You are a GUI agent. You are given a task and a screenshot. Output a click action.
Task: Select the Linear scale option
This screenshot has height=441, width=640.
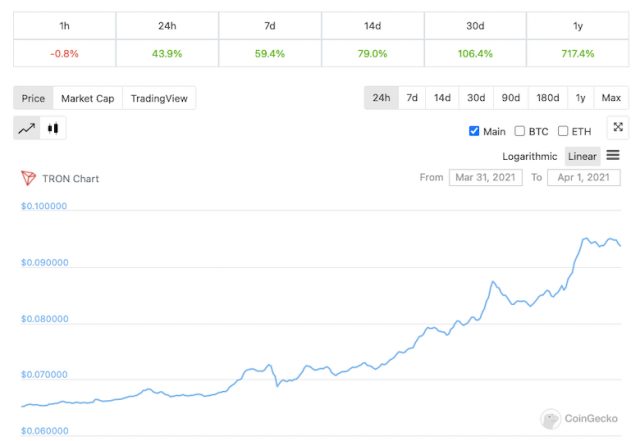(582, 156)
